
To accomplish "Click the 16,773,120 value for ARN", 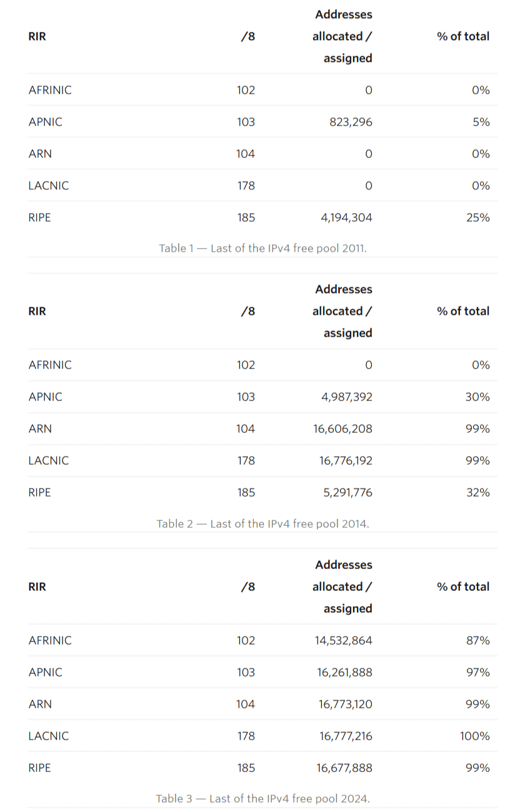I will [345, 704].
